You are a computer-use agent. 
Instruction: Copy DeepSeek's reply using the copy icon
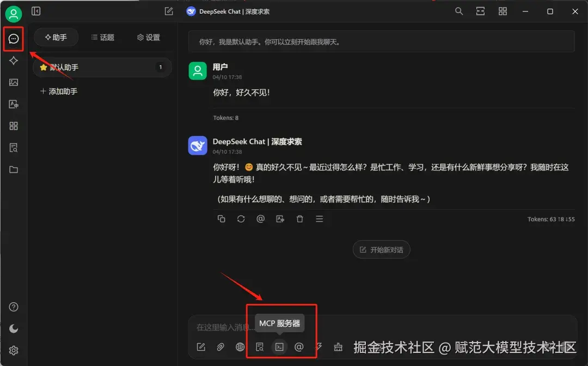pyautogui.click(x=221, y=218)
